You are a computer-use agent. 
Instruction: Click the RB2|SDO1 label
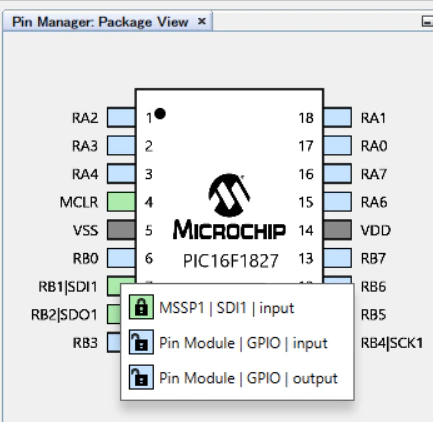point(64,315)
